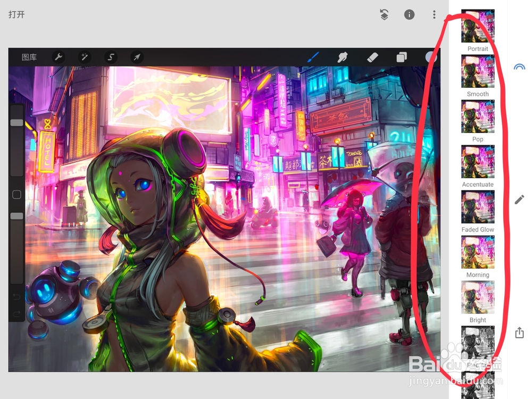Open the color picker circle
This screenshot has width=532, height=399.
(431, 57)
